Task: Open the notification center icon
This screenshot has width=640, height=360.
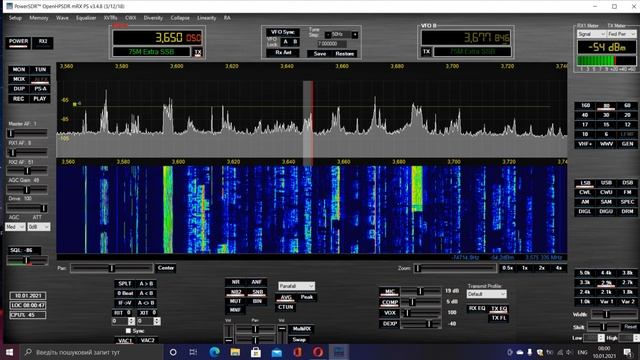Action: (628, 352)
